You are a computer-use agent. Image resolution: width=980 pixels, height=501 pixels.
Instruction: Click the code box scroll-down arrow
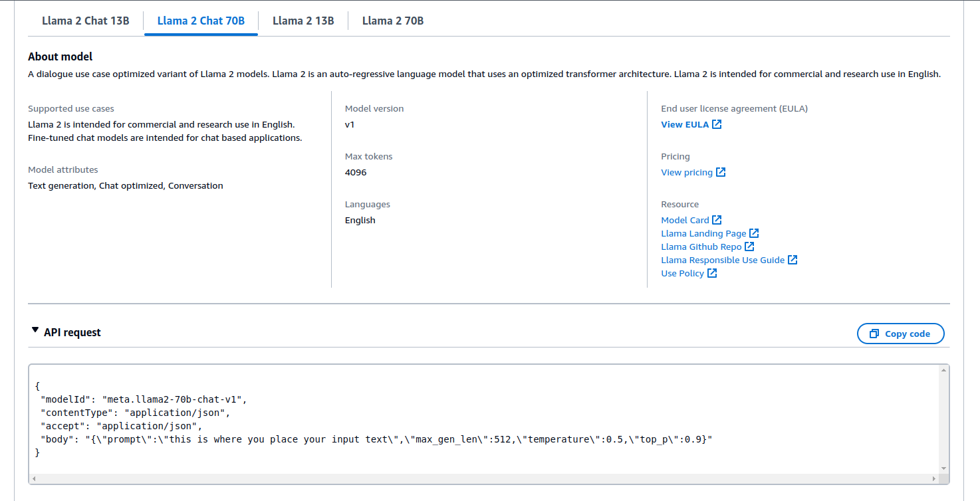[x=943, y=468]
